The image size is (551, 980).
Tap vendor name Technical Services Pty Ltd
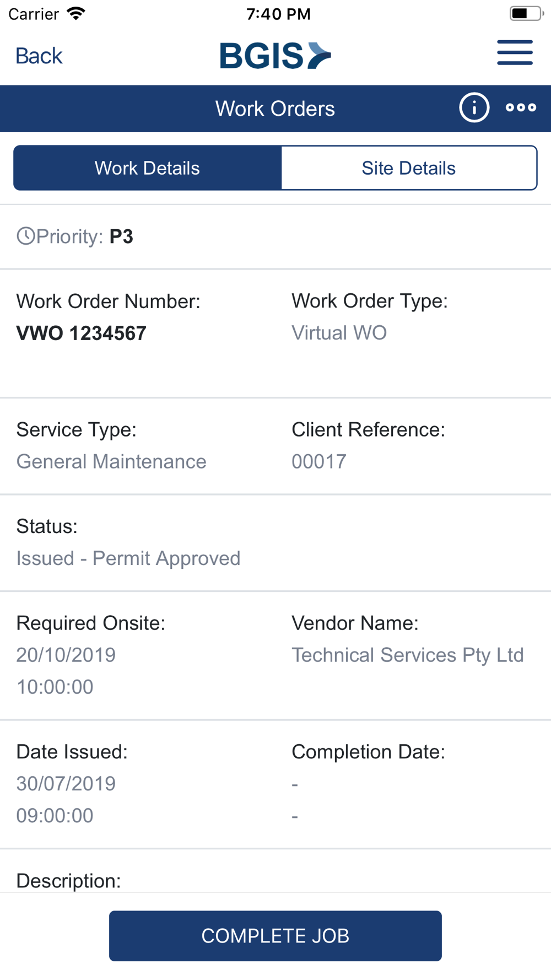tap(407, 655)
